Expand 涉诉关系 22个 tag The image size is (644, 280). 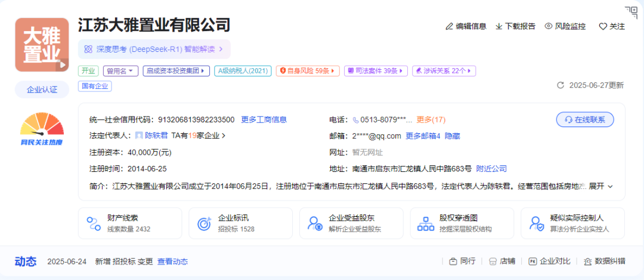444,70
